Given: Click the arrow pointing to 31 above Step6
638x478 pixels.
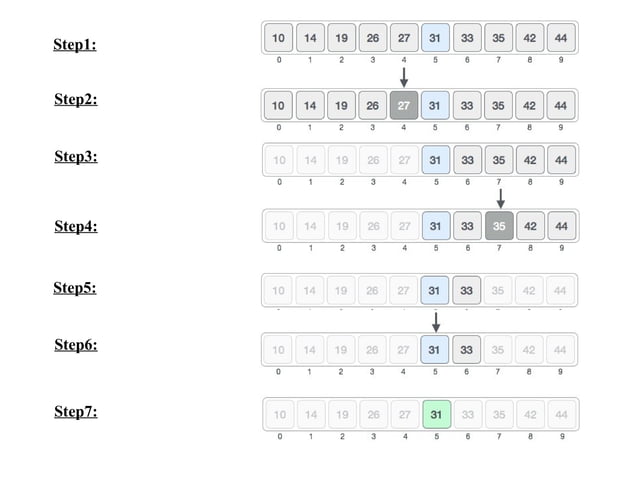Looking at the screenshot, I should [436, 322].
